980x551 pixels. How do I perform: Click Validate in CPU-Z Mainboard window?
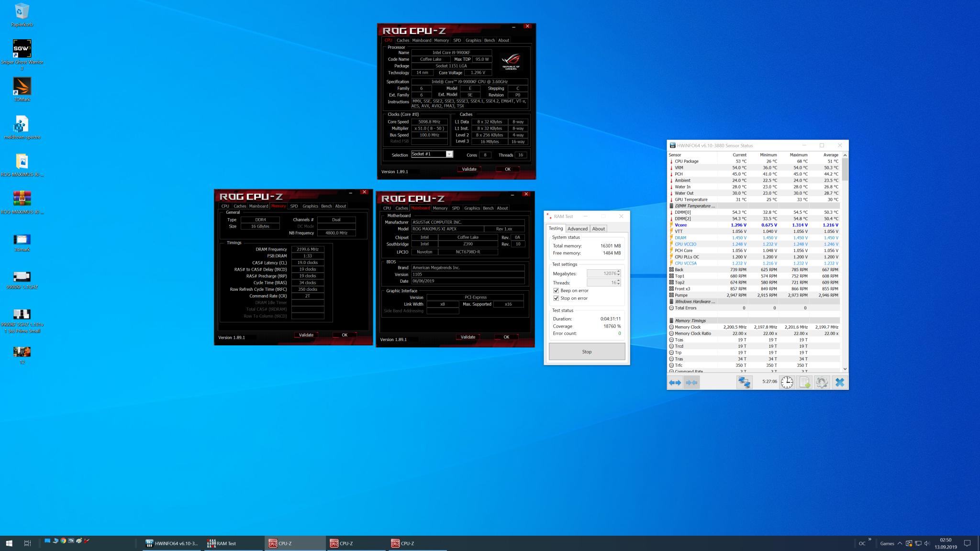(468, 337)
